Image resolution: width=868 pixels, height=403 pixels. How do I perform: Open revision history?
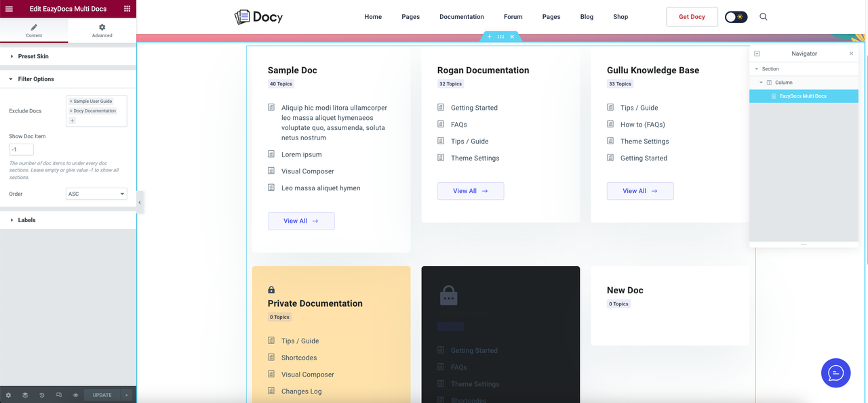pyautogui.click(x=42, y=395)
